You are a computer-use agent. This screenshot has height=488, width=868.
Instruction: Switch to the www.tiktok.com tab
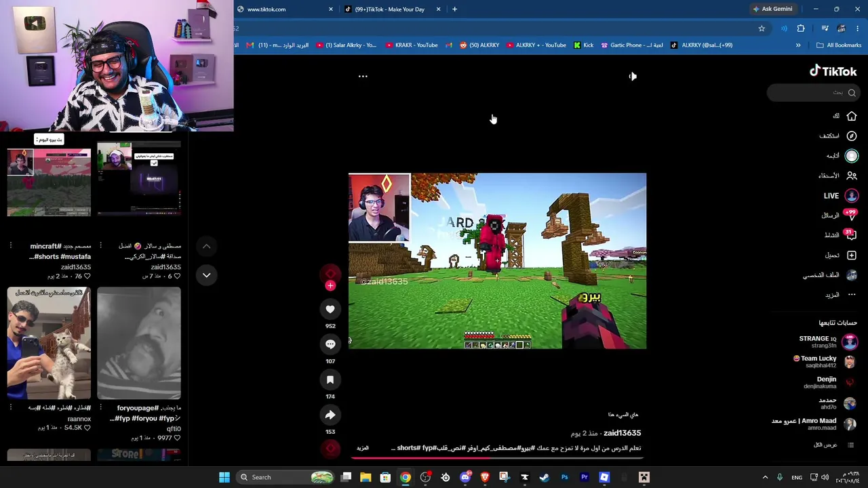(x=285, y=9)
